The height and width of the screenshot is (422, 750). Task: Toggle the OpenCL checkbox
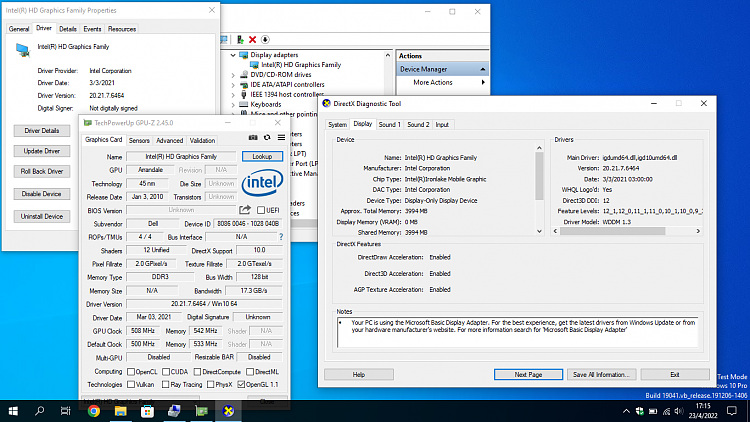point(131,372)
